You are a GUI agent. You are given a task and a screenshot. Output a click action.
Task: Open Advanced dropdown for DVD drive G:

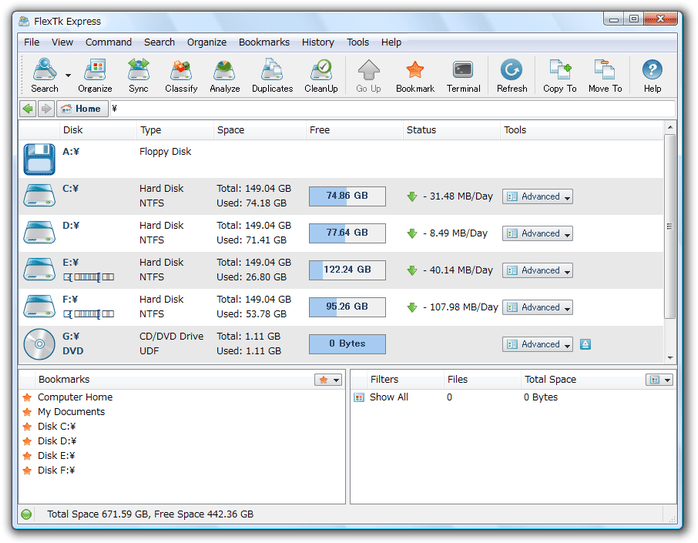coord(537,344)
